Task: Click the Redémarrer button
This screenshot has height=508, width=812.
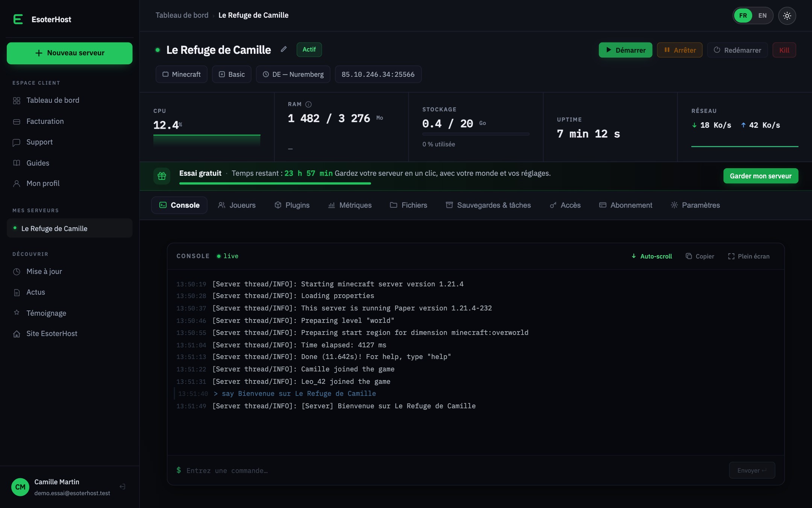Action: tap(738, 50)
